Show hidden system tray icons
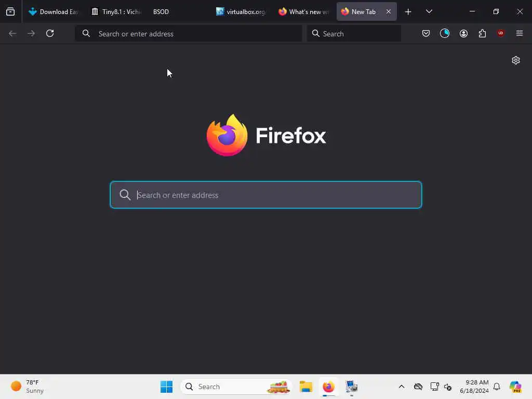The height and width of the screenshot is (399, 532). pyautogui.click(x=402, y=387)
